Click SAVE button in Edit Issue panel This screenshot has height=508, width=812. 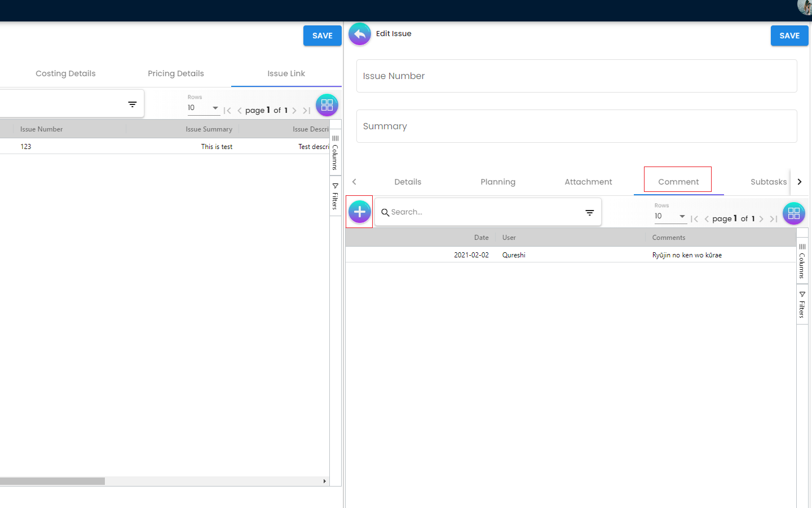(x=789, y=36)
